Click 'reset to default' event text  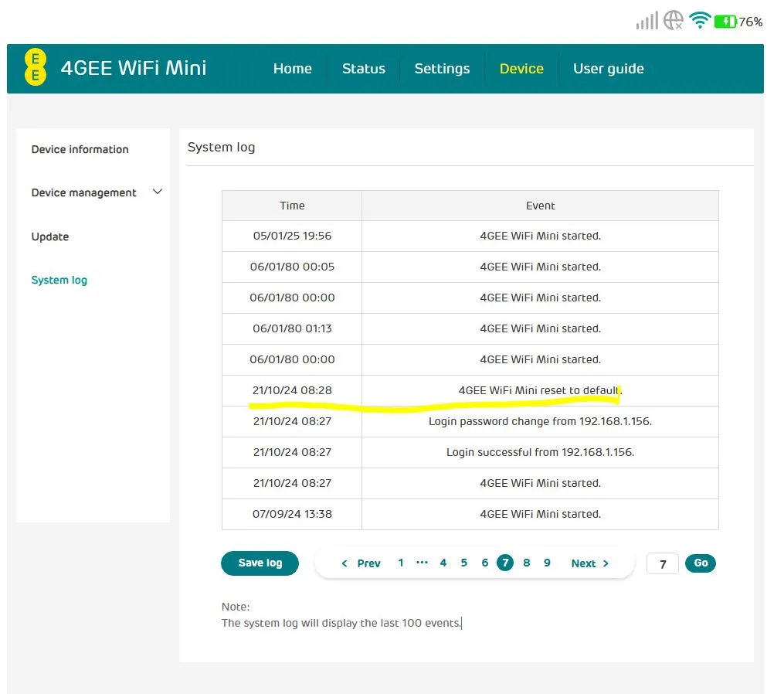point(540,390)
